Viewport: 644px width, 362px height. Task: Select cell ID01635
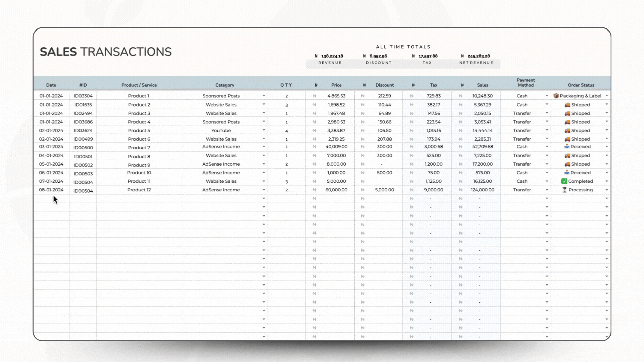click(83, 105)
